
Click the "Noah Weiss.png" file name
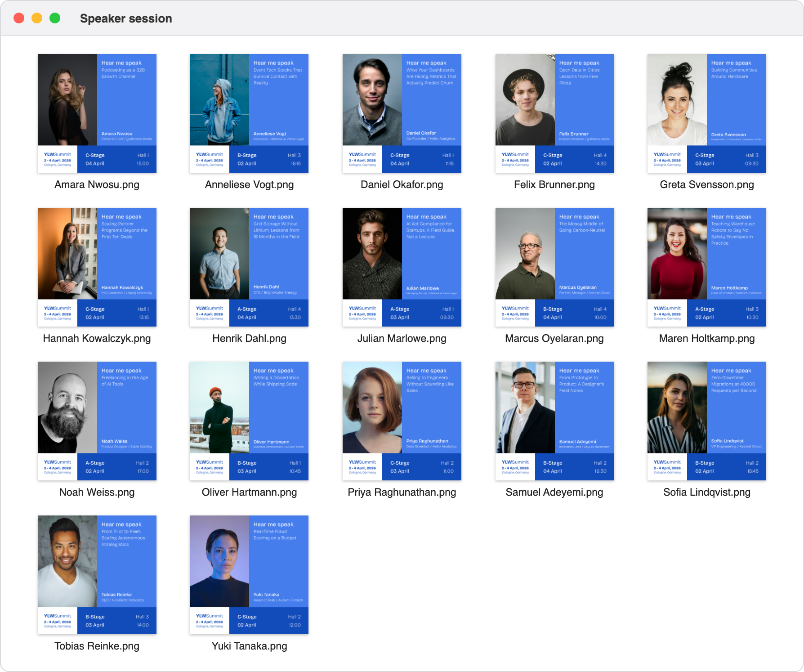(97, 492)
